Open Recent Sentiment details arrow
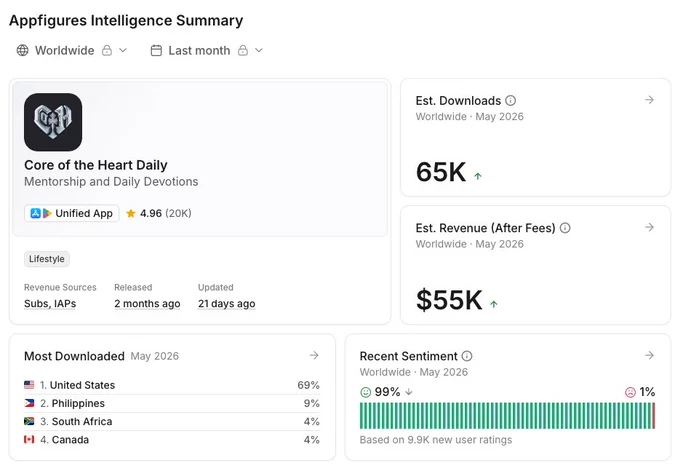 (649, 355)
